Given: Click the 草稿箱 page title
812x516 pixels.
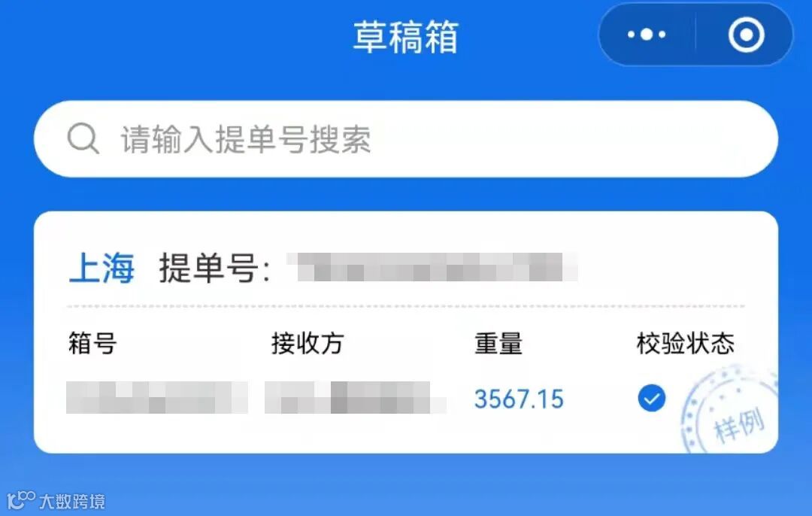Looking at the screenshot, I should [x=405, y=37].
